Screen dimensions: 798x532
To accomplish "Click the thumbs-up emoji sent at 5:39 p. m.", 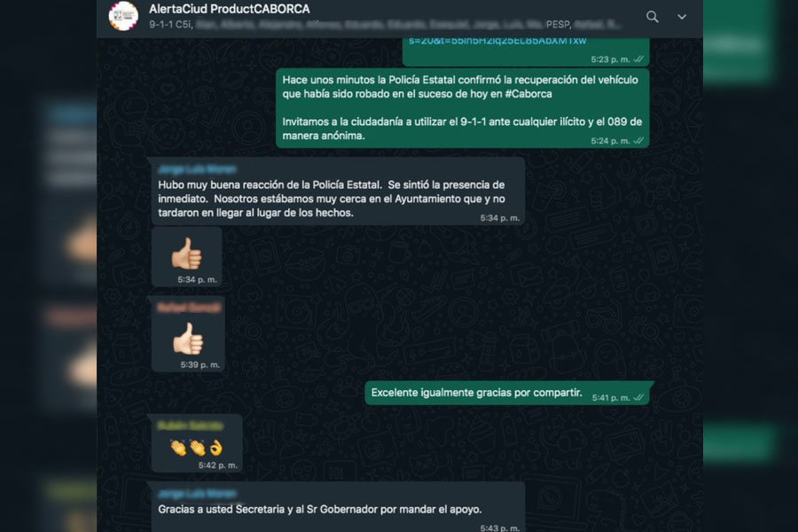I will coord(188,339).
